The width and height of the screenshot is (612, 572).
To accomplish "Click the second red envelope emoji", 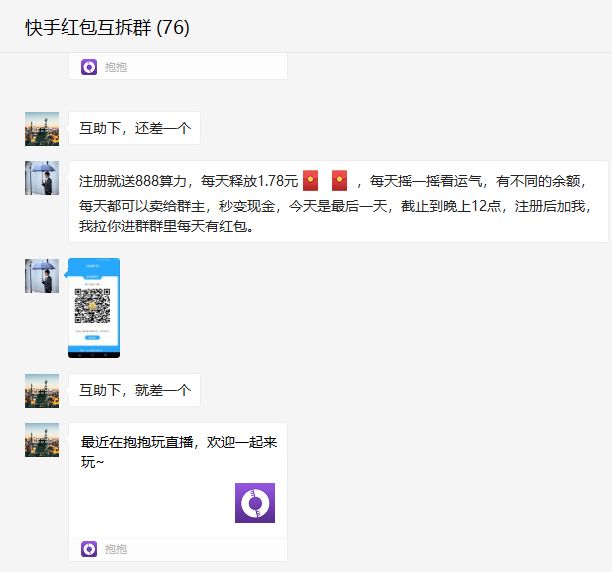I will click(340, 181).
